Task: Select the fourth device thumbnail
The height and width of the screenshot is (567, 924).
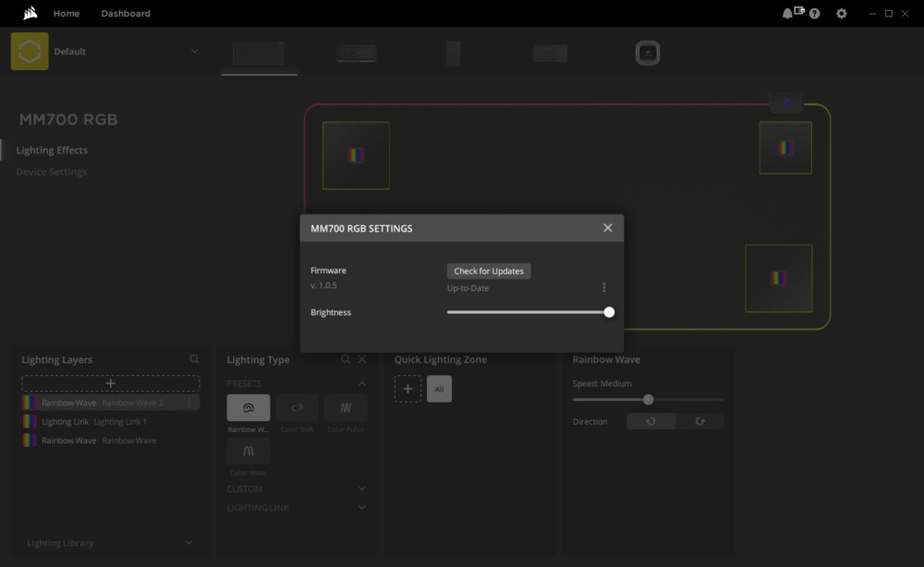Action: tap(551, 54)
